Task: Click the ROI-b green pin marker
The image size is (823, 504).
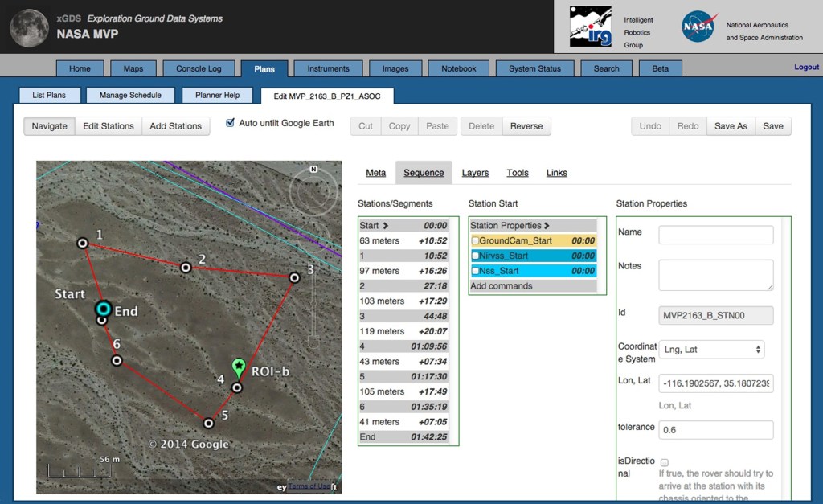Action: click(x=238, y=367)
